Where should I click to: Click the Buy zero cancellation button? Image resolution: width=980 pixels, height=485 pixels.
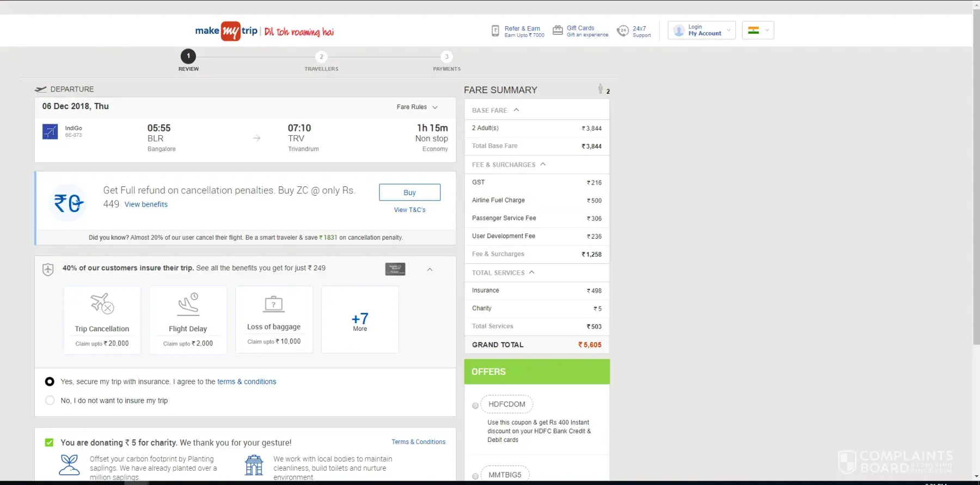tap(410, 192)
